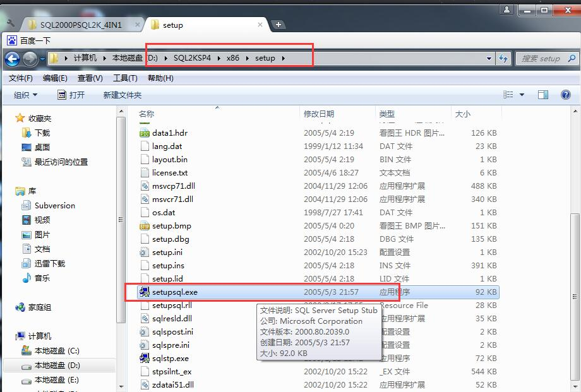The width and height of the screenshot is (581, 392).
Task: Open the address bar history dropdown
Action: pos(489,58)
